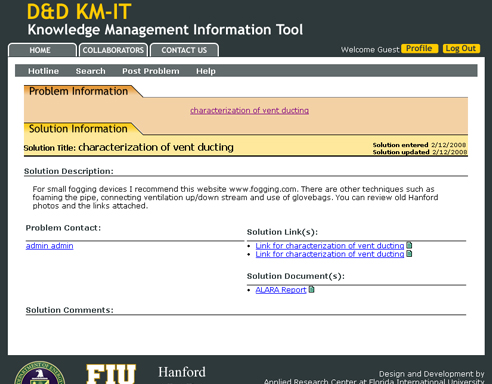Click the 'Solution updated 2/12/2008' date text
Viewport: 492px width, 384px height.
click(x=420, y=152)
